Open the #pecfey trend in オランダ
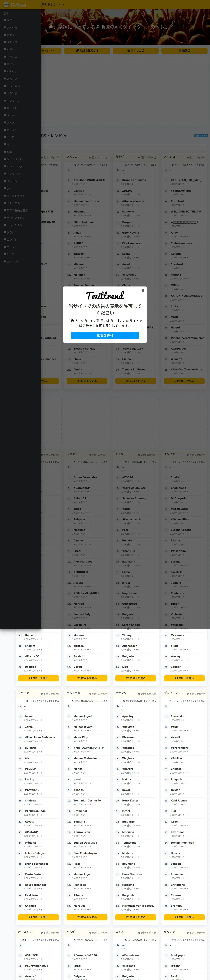Image resolution: width=210 pixels, height=980 pixels. click(128, 716)
